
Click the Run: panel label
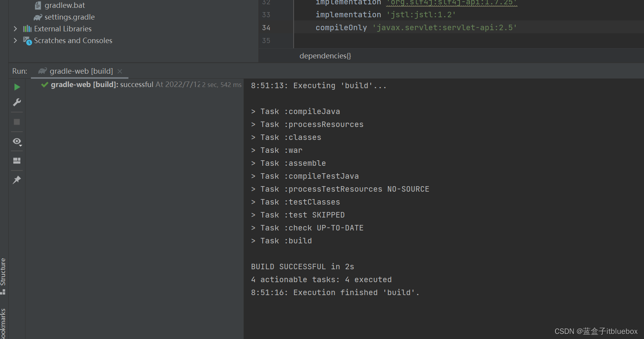coord(20,71)
